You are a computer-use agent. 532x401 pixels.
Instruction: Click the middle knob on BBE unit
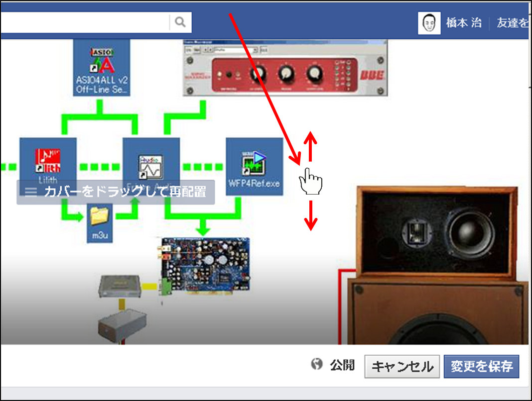[286, 75]
